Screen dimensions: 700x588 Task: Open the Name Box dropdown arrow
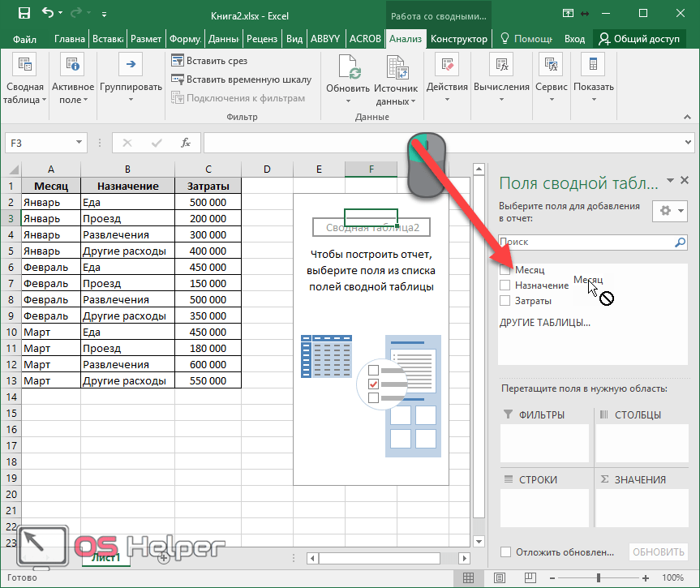point(79,143)
